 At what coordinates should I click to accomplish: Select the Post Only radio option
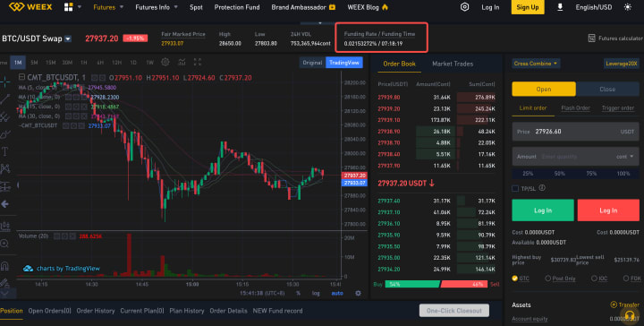click(x=547, y=279)
